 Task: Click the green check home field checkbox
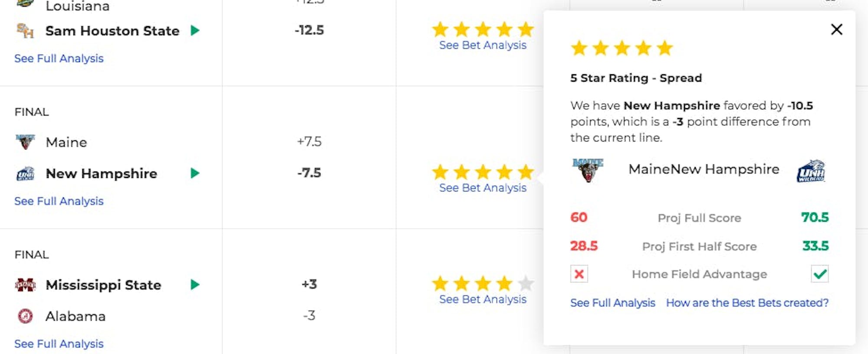pyautogui.click(x=819, y=274)
